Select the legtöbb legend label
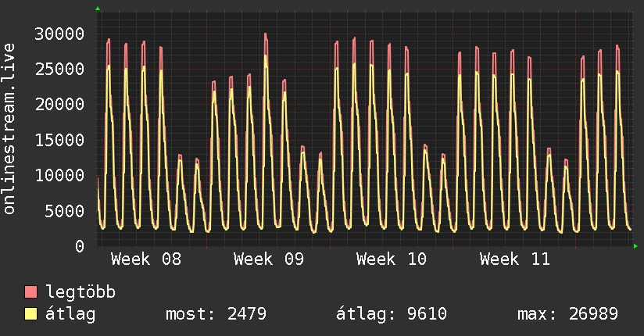The width and height of the screenshot is (644, 336). (x=81, y=292)
